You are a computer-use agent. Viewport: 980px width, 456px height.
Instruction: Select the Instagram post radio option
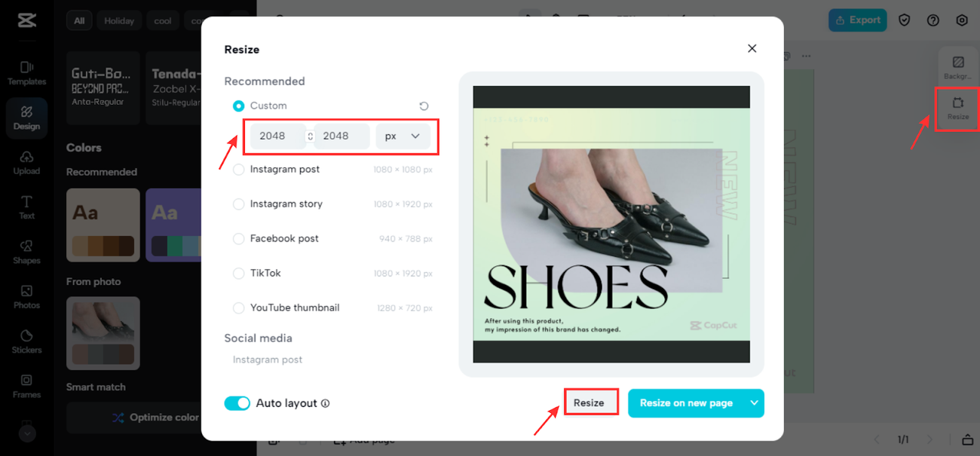(239, 169)
